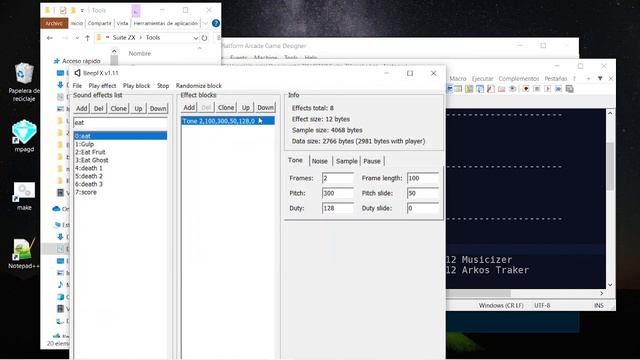This screenshot has height=360, width=640.
Task: Open the Notepad++ tab list dropdown triangle
Action: click(600, 78)
